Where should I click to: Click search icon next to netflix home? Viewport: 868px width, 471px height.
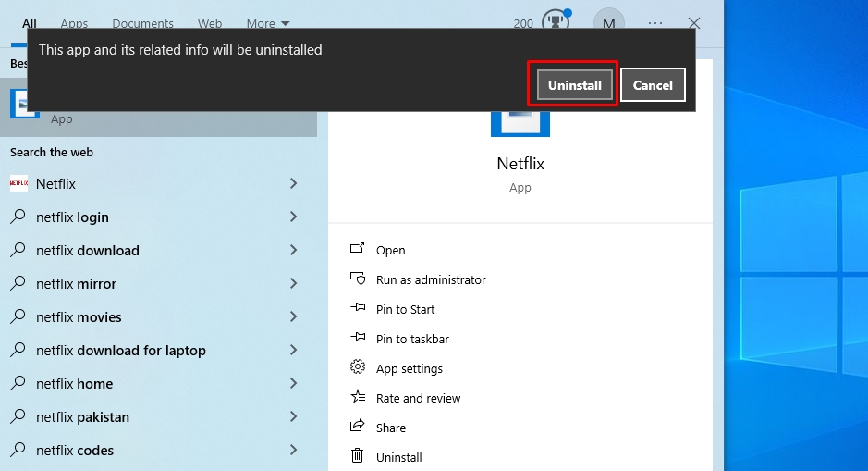tap(18, 382)
